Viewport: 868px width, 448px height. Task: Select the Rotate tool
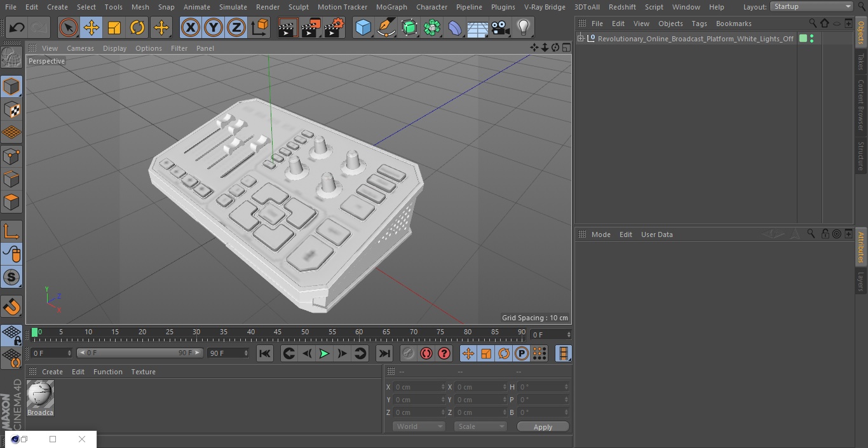pyautogui.click(x=137, y=27)
